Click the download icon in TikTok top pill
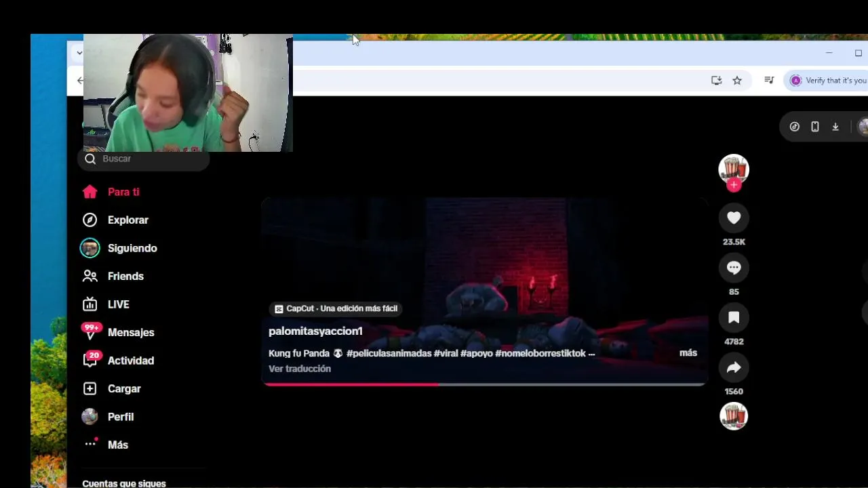This screenshot has width=868, height=488. [x=835, y=127]
